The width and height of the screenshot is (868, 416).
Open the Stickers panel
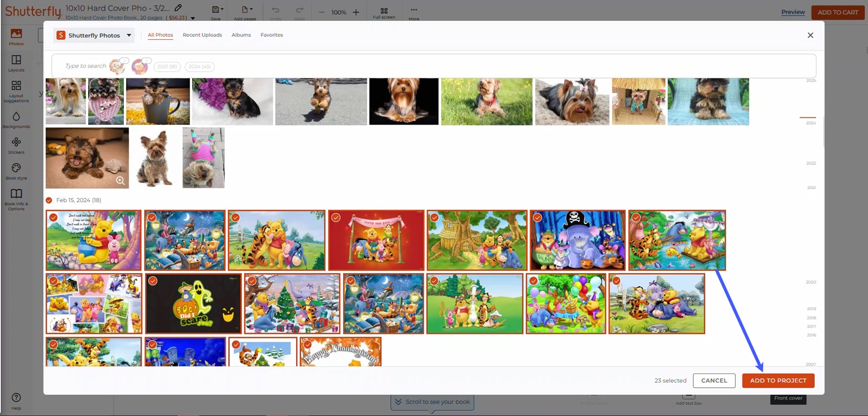16,145
